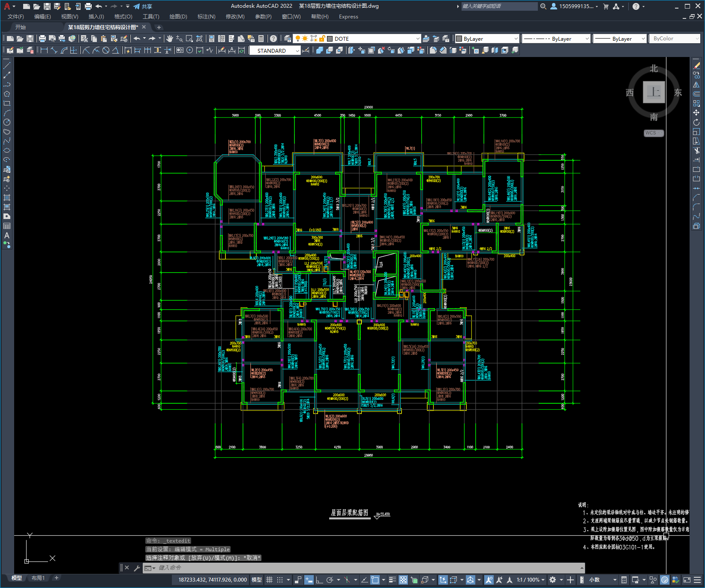Click the Move tool in right toolbar
The image size is (705, 588).
coord(696,113)
